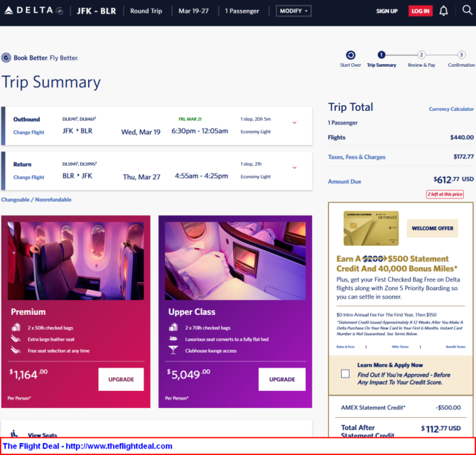Open search with the magnifying glass icon

pos(467,11)
